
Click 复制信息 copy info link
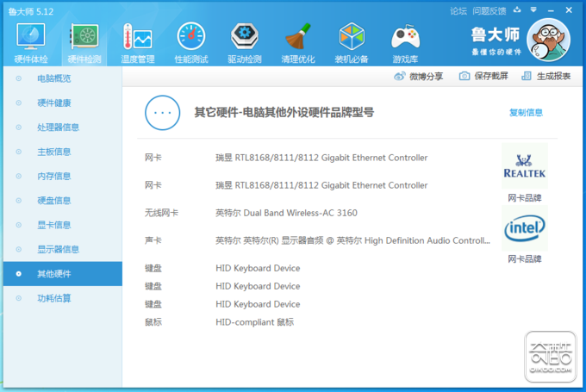(x=526, y=113)
